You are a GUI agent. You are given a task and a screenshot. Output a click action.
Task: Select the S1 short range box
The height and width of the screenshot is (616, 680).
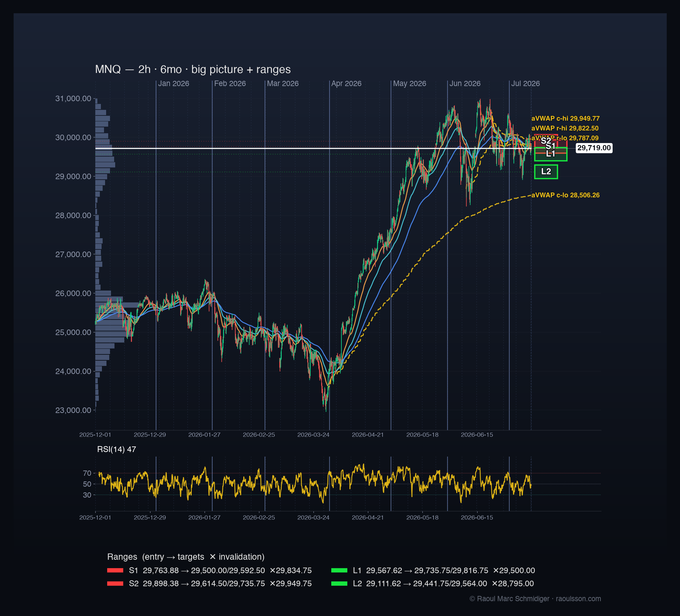coord(550,146)
